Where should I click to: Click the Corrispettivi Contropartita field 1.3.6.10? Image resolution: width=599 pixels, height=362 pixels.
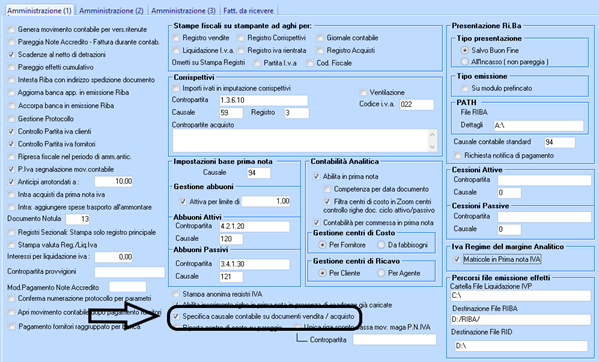pyautogui.click(x=264, y=100)
